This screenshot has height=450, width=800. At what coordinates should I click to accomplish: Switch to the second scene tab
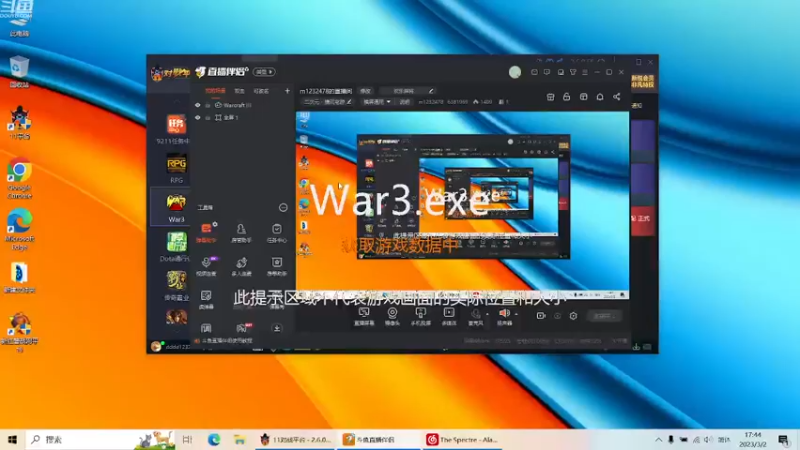coord(239,91)
